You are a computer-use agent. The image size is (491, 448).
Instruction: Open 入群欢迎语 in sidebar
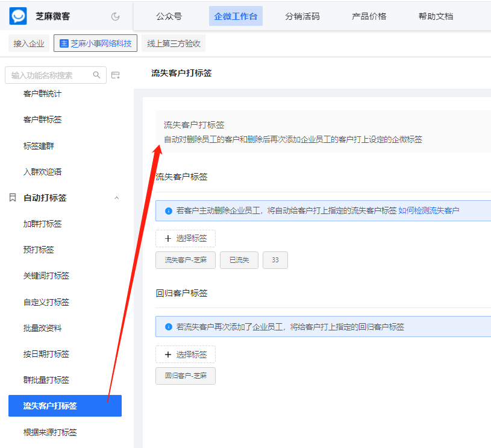[42, 172]
